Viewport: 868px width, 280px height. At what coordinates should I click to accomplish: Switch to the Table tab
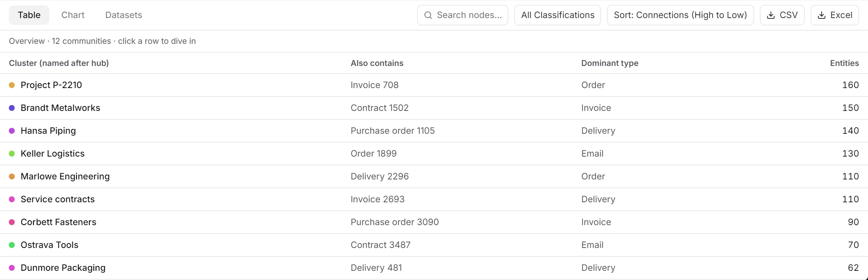(x=29, y=15)
